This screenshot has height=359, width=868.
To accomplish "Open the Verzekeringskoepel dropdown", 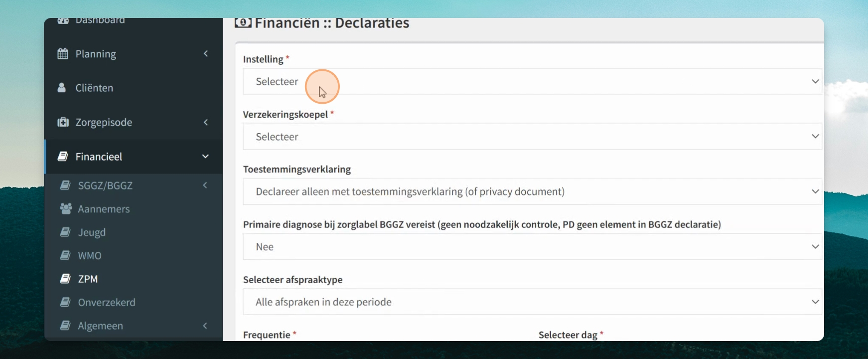I will coord(532,137).
